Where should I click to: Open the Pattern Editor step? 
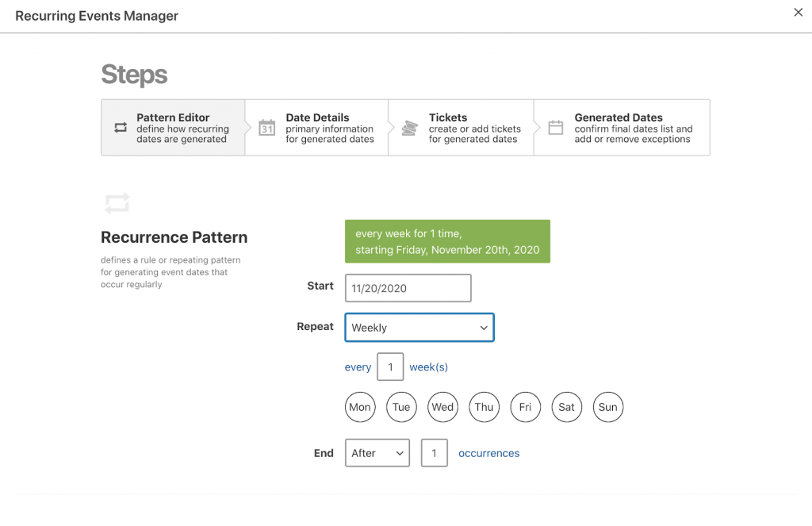(x=173, y=128)
